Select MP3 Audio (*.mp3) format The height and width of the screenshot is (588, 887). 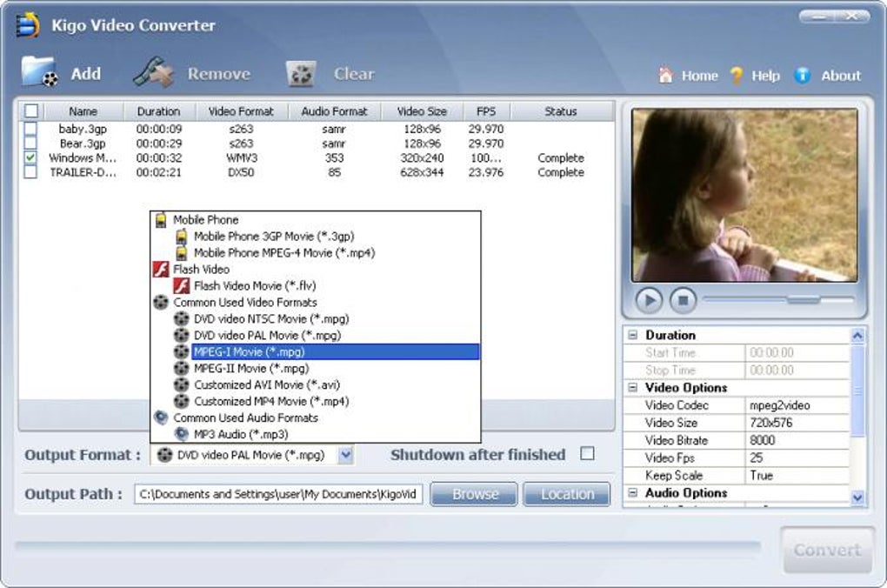click(x=241, y=434)
